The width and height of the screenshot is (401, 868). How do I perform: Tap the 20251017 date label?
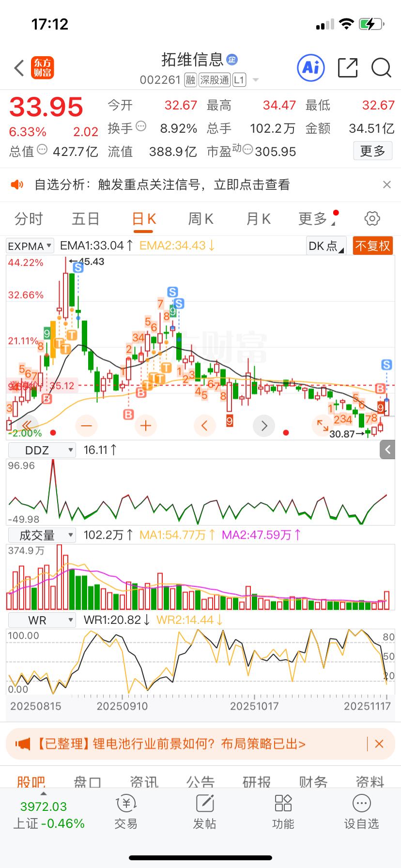tap(254, 706)
